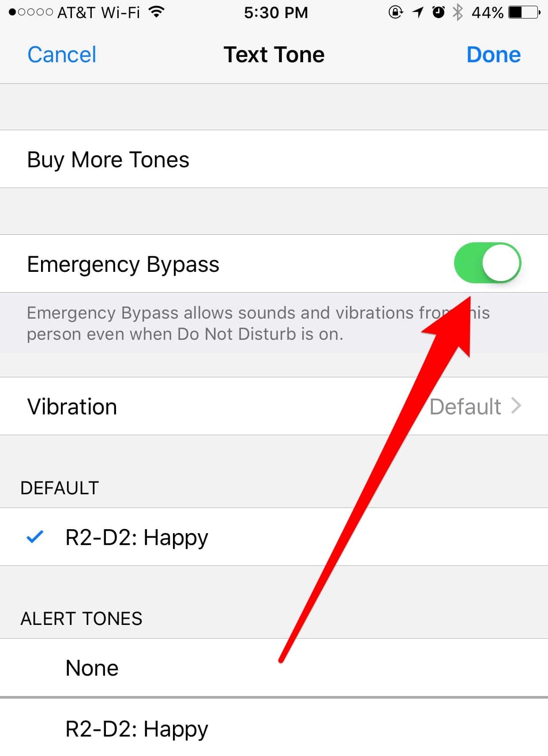Open Vibration Default setting value

pos(465,406)
